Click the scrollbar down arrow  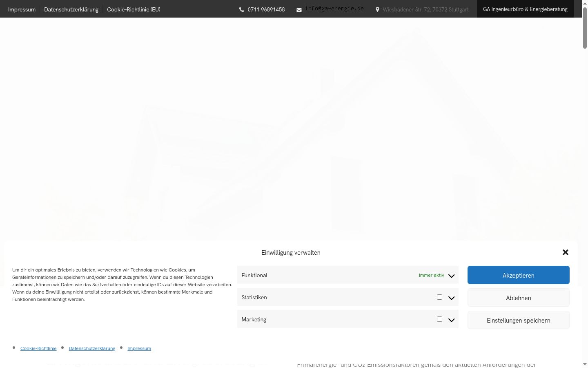[x=585, y=364]
